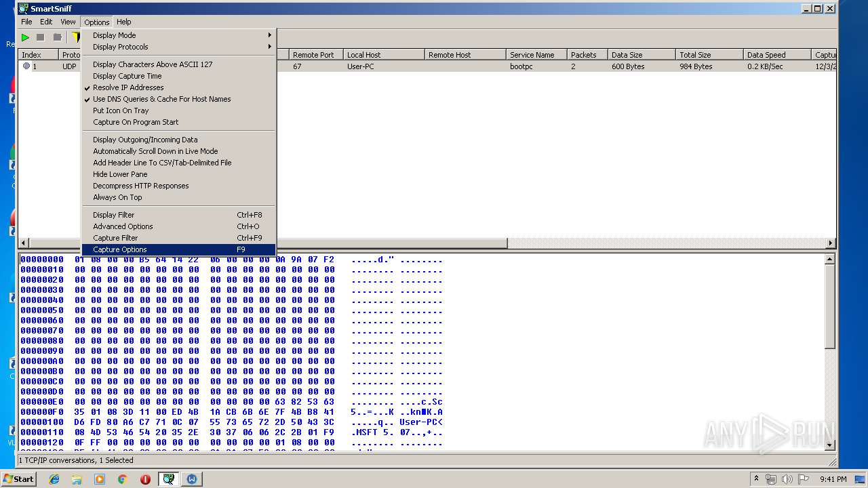Open Windows Explorer folder icon in the taskbar

(x=77, y=479)
